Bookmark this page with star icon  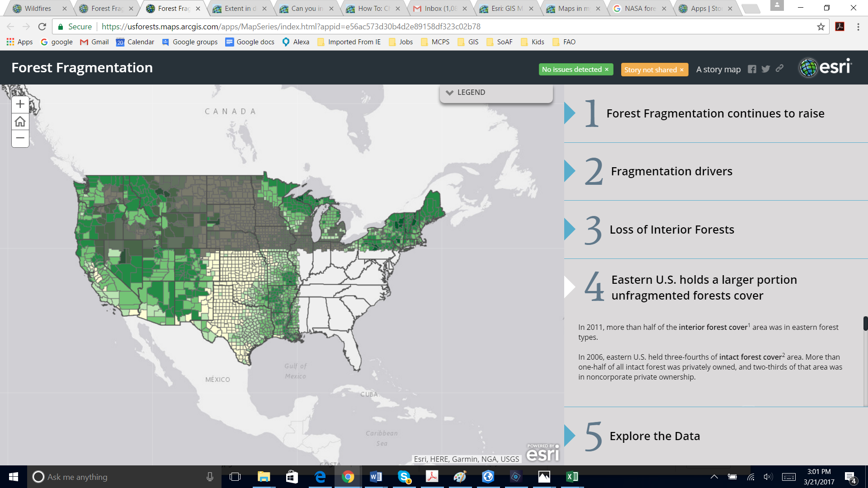[821, 27]
